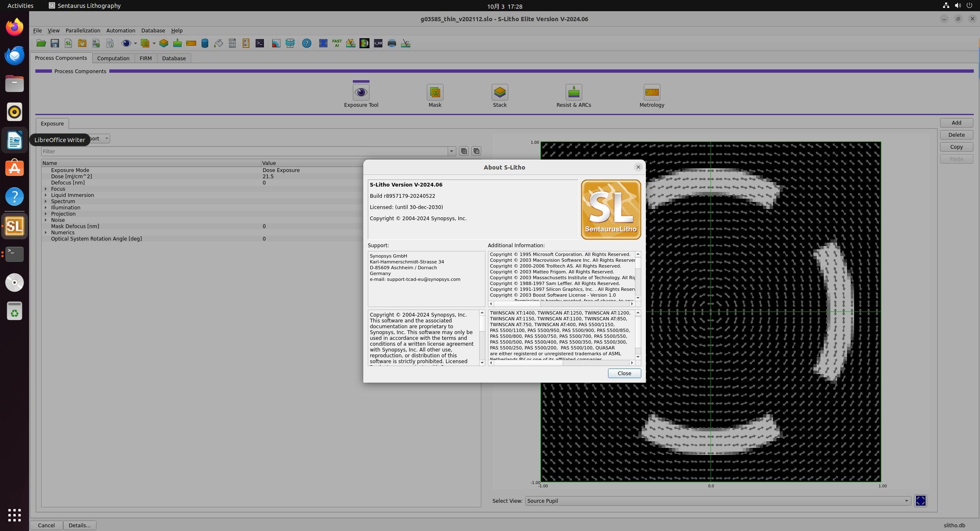Click the FAST AI toolbar icon

click(336, 43)
